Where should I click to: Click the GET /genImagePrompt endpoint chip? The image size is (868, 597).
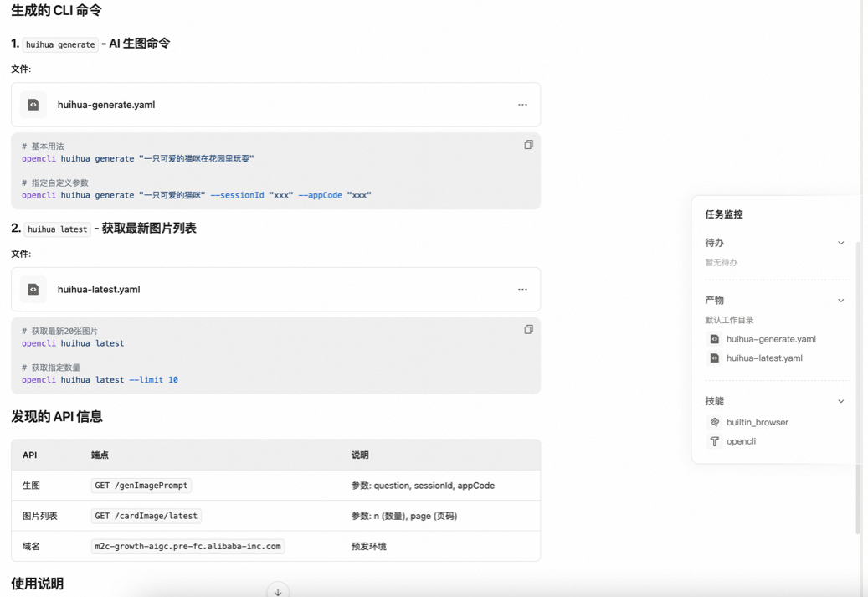click(141, 485)
